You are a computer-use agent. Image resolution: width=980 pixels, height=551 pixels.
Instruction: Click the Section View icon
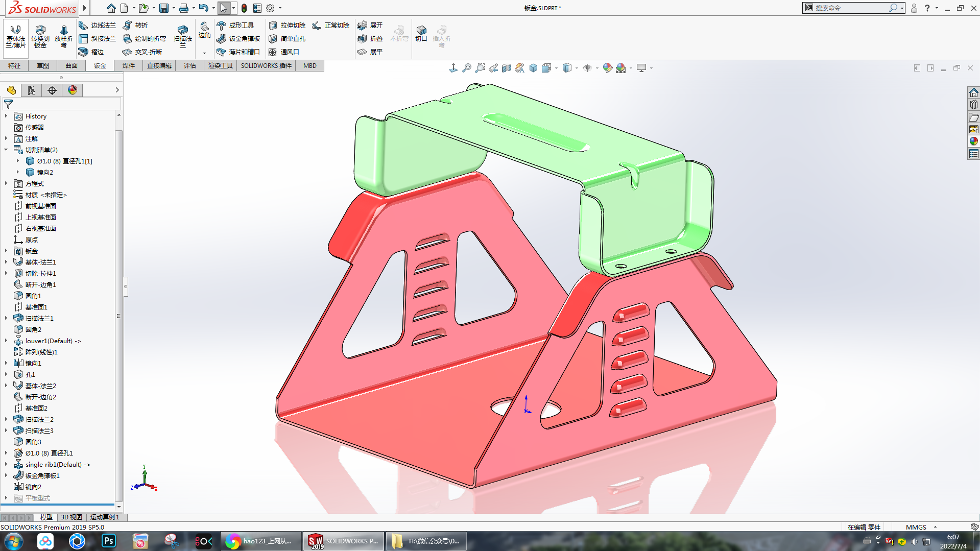pyautogui.click(x=507, y=68)
